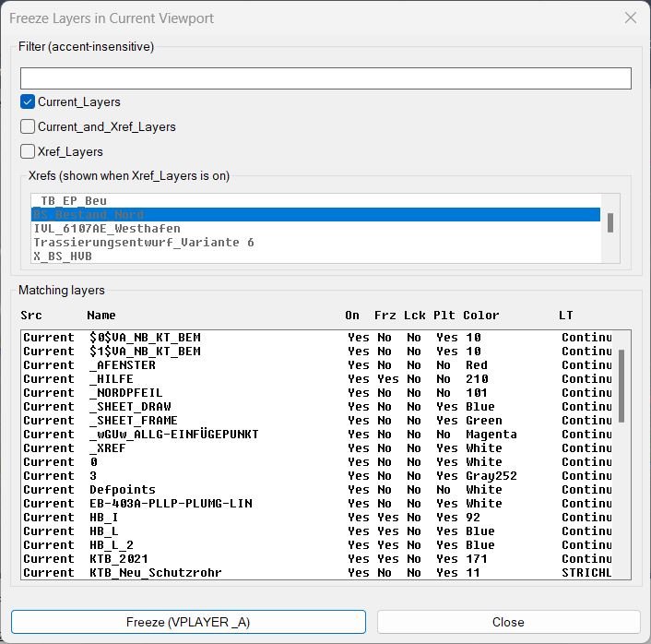Tick the Xref_Layers checkbox
651x644 pixels.
pyautogui.click(x=28, y=152)
